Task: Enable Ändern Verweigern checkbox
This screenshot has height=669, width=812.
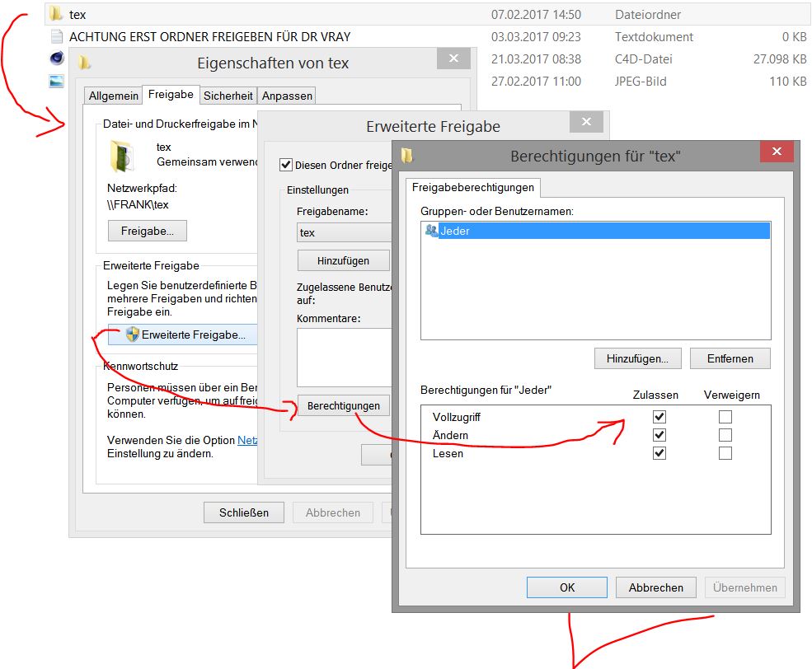Action: coord(725,435)
